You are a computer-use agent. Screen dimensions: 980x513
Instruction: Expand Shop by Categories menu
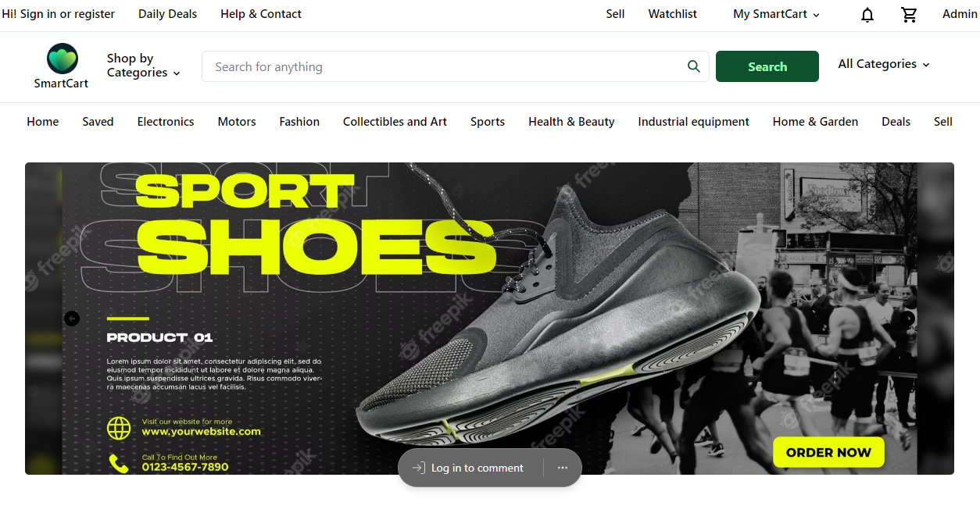point(143,66)
